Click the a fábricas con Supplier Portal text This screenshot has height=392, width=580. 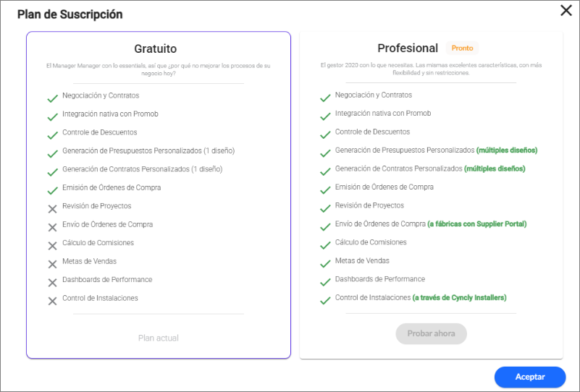pos(476,224)
